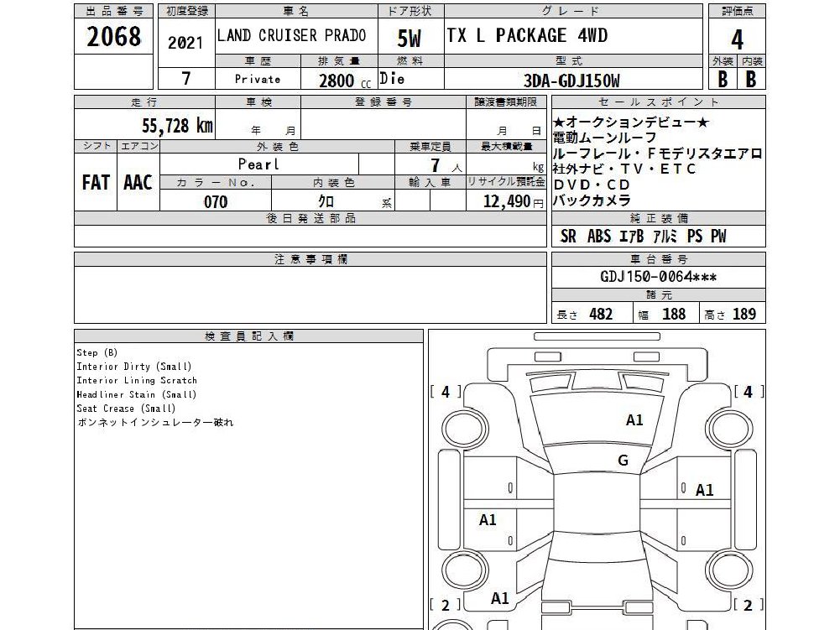840x630 pixels.
Task: Click the ルーフレール・Fモデリスタエアロ line
Action: 657,154
